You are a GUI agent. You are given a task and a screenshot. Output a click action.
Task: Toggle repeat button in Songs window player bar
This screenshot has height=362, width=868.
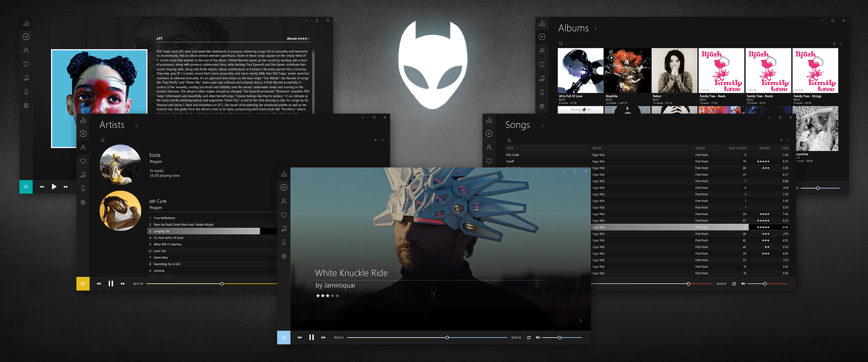[734, 284]
